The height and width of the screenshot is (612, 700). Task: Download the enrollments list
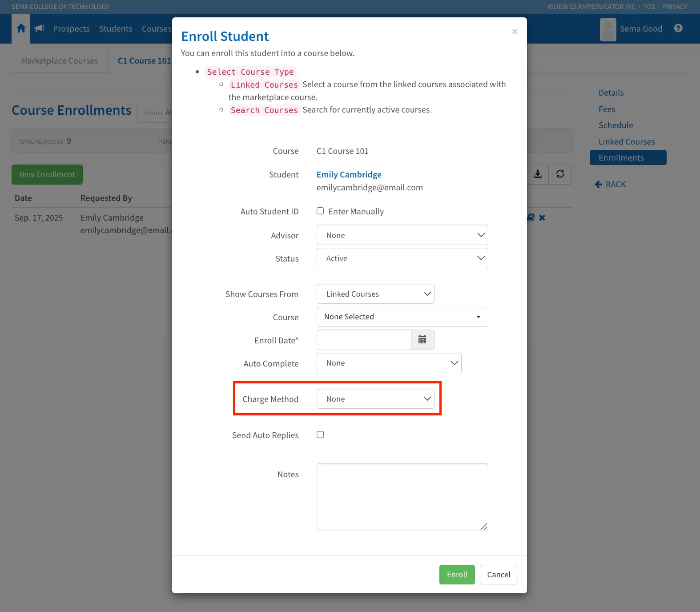[538, 174]
